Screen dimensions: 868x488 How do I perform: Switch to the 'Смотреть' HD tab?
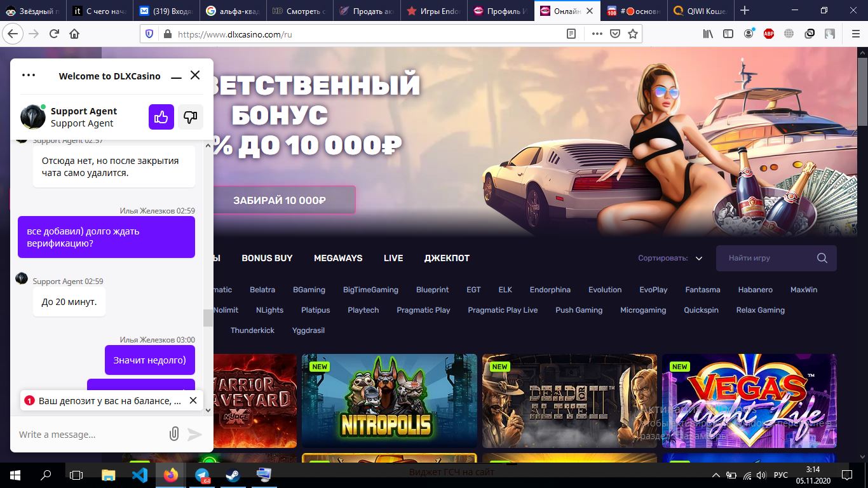click(x=301, y=11)
